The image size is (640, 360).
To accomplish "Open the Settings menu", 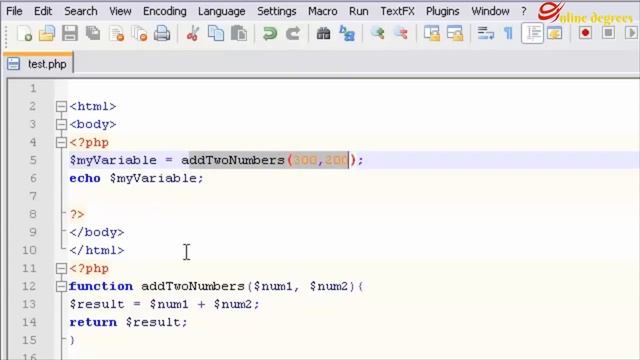I will click(x=277, y=11).
